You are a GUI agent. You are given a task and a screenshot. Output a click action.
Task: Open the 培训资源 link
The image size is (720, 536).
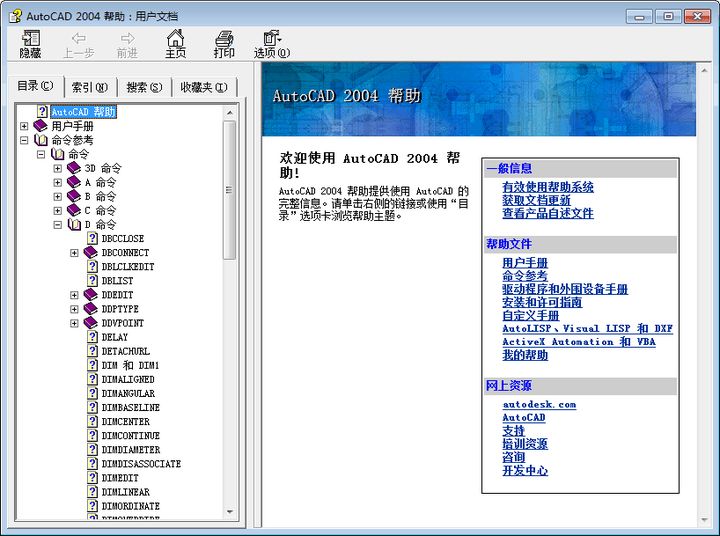pos(525,444)
